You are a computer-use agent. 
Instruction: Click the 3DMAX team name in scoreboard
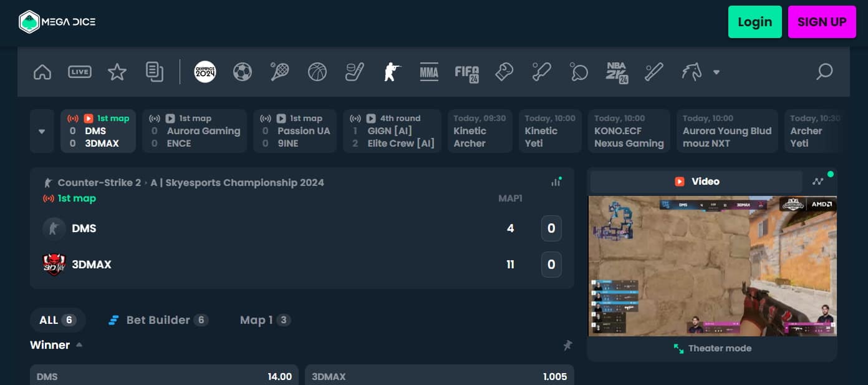(x=92, y=265)
